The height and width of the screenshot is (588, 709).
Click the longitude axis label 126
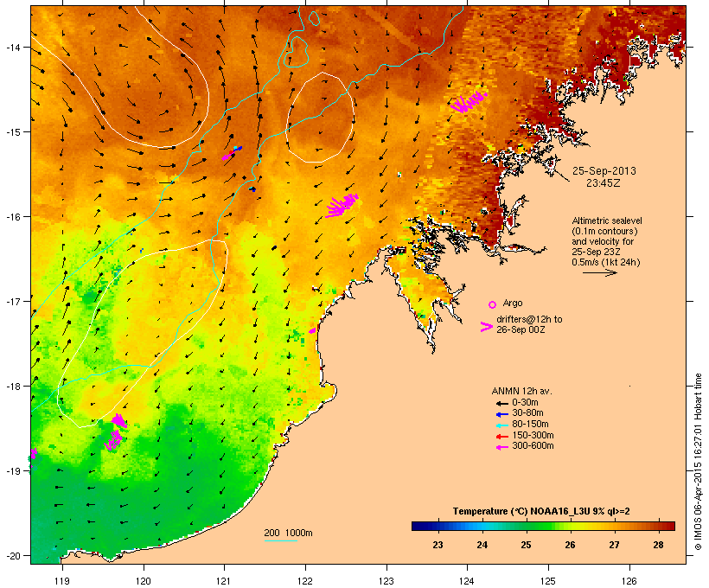(629, 581)
